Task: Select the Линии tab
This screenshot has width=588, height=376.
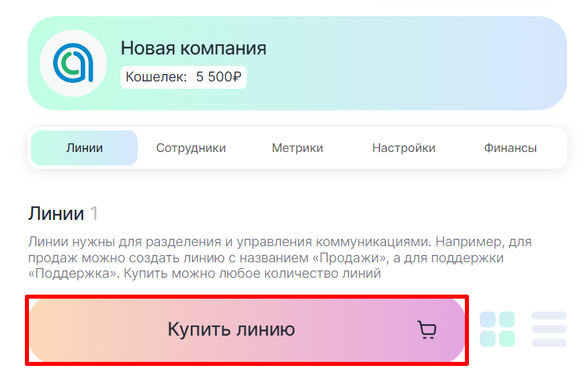Action: 85,148
